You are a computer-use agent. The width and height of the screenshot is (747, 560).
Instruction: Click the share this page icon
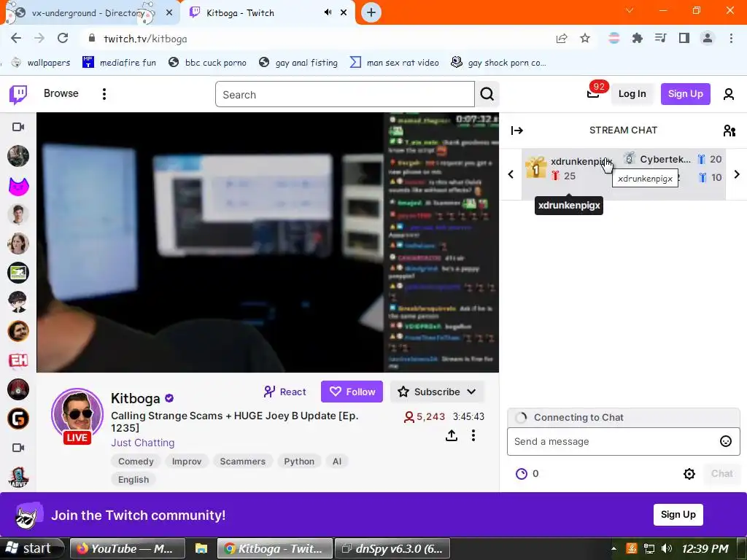pos(562,39)
